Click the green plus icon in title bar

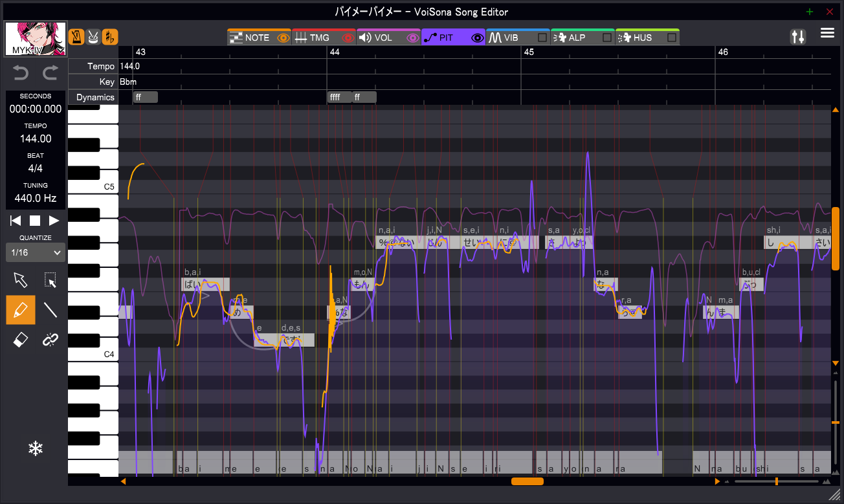[x=810, y=12]
